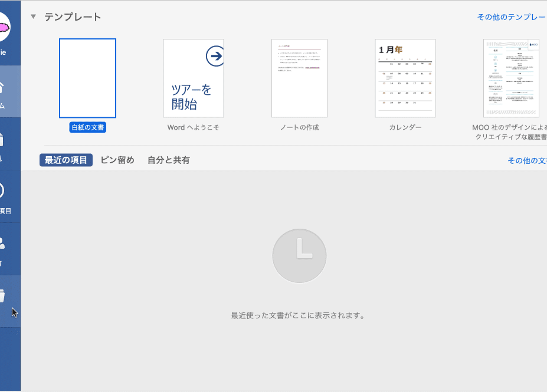Click the arrow icon on tour template

point(215,56)
